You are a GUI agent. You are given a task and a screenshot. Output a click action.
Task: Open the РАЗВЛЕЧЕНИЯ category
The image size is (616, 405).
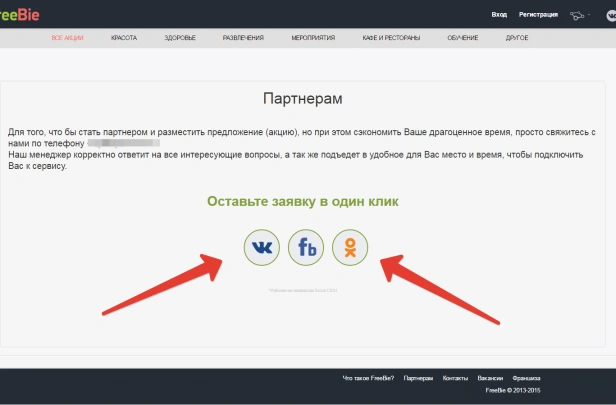[243, 38]
